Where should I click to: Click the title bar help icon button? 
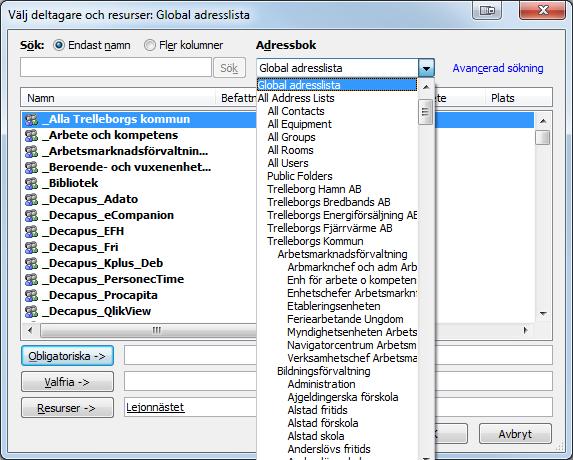coord(487,10)
